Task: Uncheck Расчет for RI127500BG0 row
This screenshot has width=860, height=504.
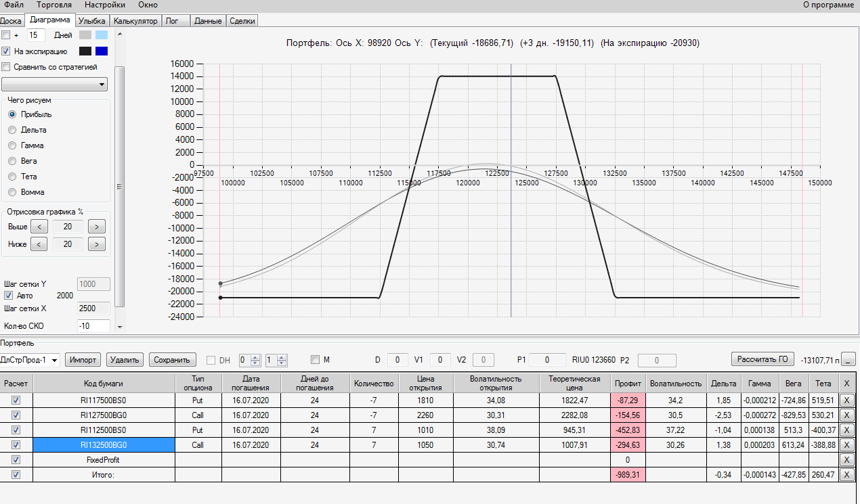Action: (16, 415)
